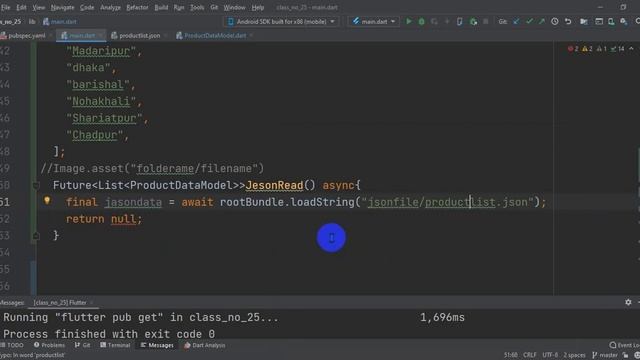
Task: Click the typo count 14 indicator
Action: click(x=618, y=49)
